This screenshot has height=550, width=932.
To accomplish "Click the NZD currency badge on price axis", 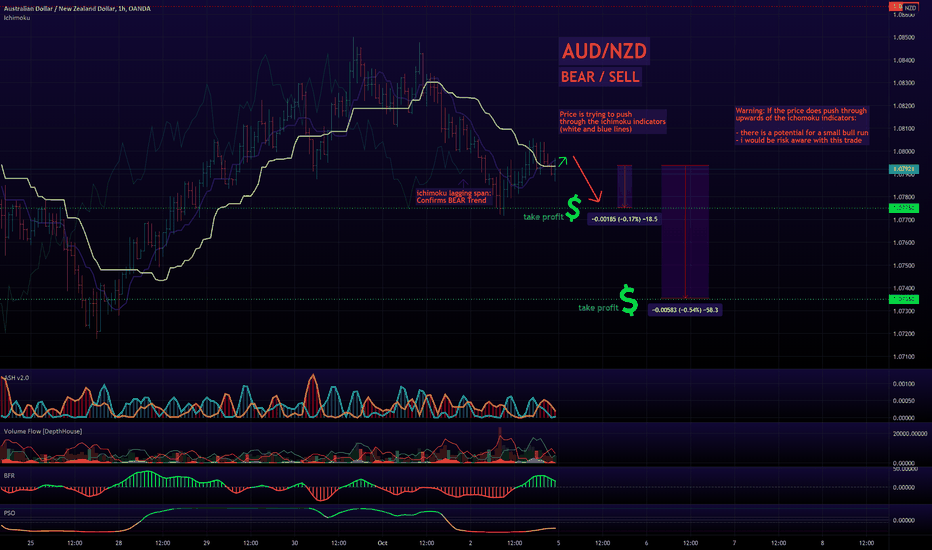I will pyautogui.click(x=909, y=7).
